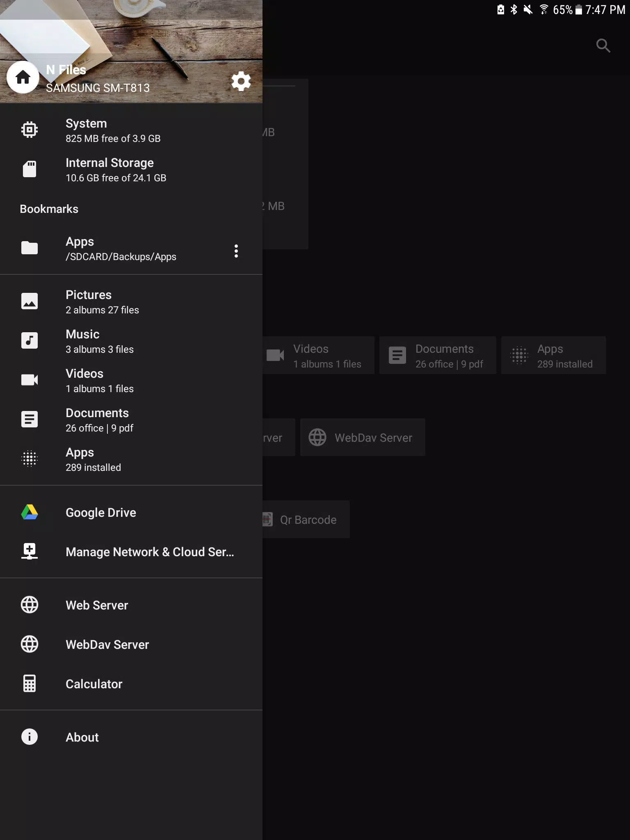Screen dimensions: 630x840
Task: Select System storage entry in drawer
Action: 131,130
